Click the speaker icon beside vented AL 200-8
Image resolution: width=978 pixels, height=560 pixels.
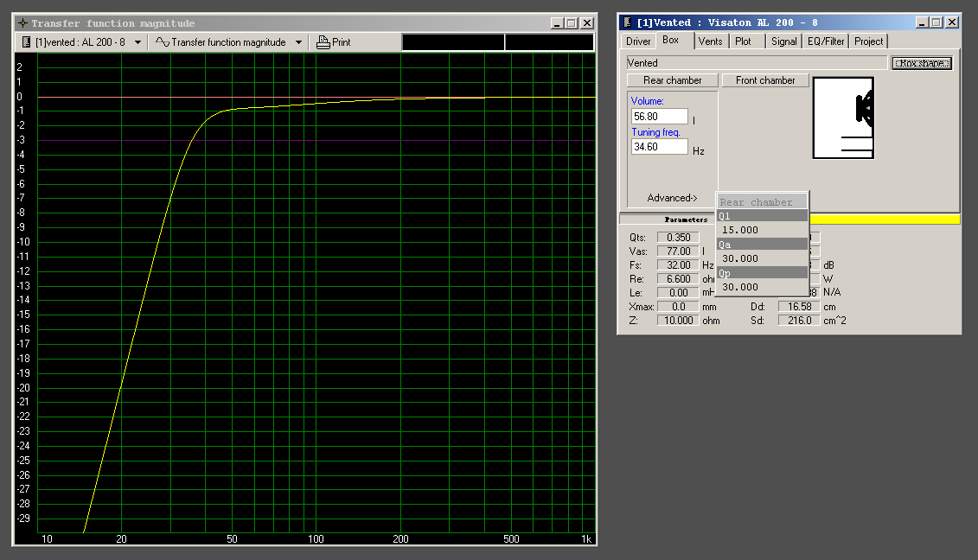point(26,42)
